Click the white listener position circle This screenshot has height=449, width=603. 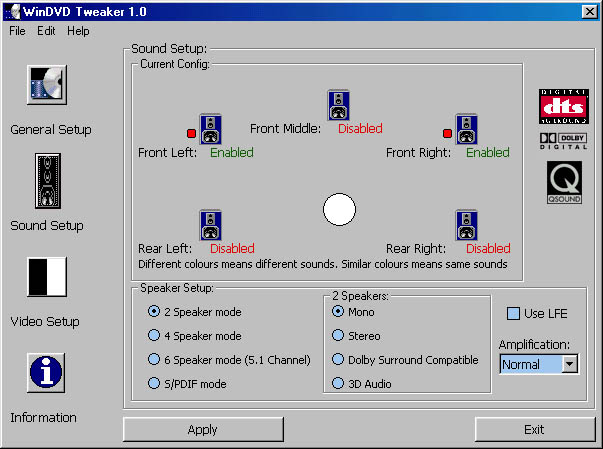[x=339, y=209]
